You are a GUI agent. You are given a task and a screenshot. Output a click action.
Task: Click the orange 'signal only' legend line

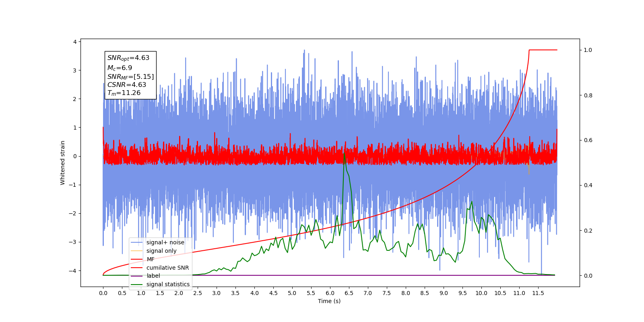coord(137,251)
